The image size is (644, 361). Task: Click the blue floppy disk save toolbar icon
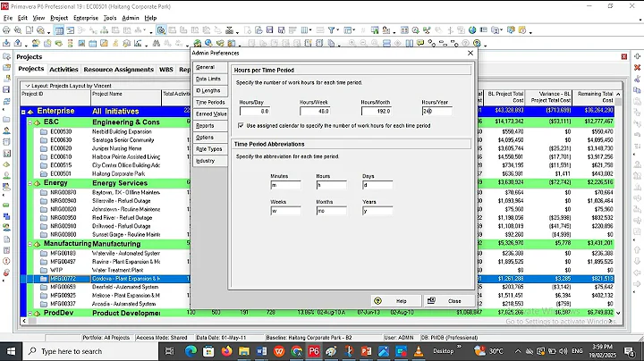pos(270,30)
